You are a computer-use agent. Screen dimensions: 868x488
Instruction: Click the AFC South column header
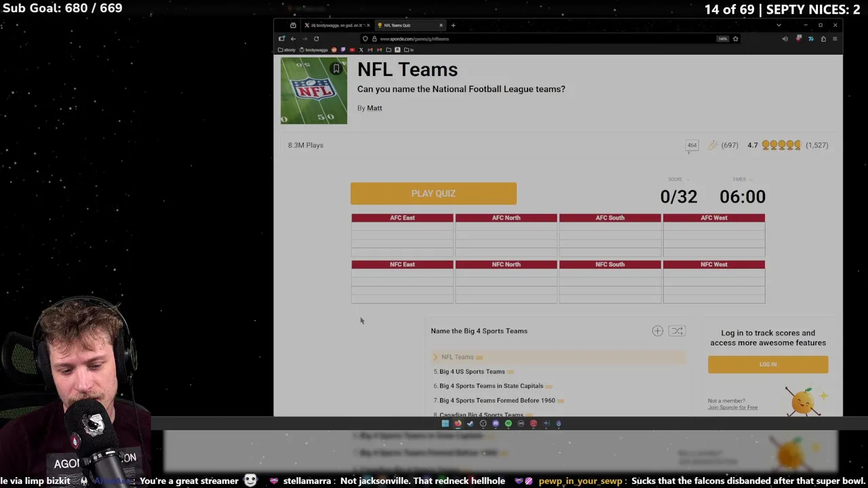tap(610, 218)
